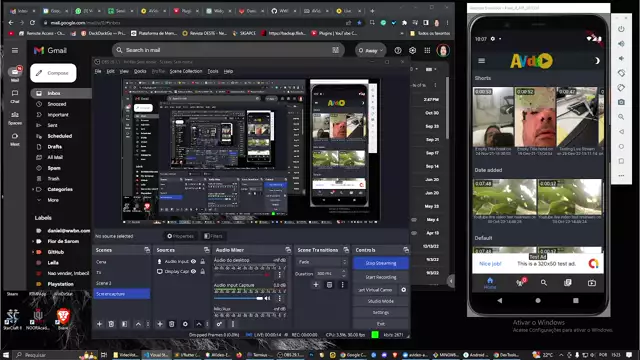Screen dimensions: 640x360
Task: Rotate emulator left icon
Action: [x=621, y=73]
